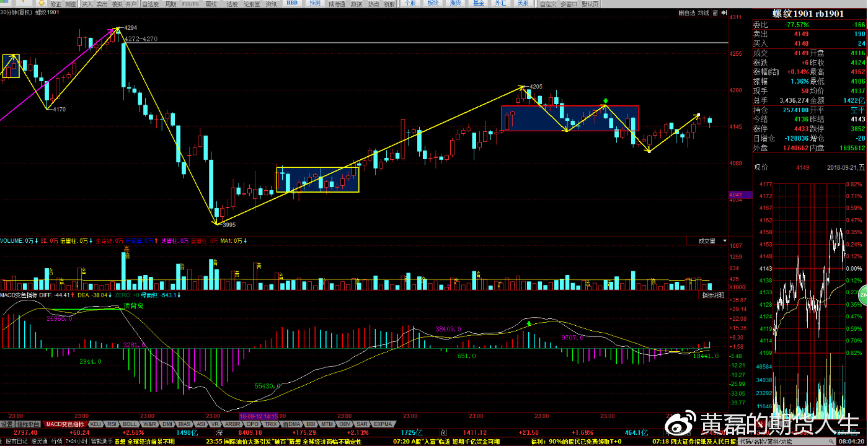
Task: Switch to 美股 US stocks tab
Action: click(523, 4)
